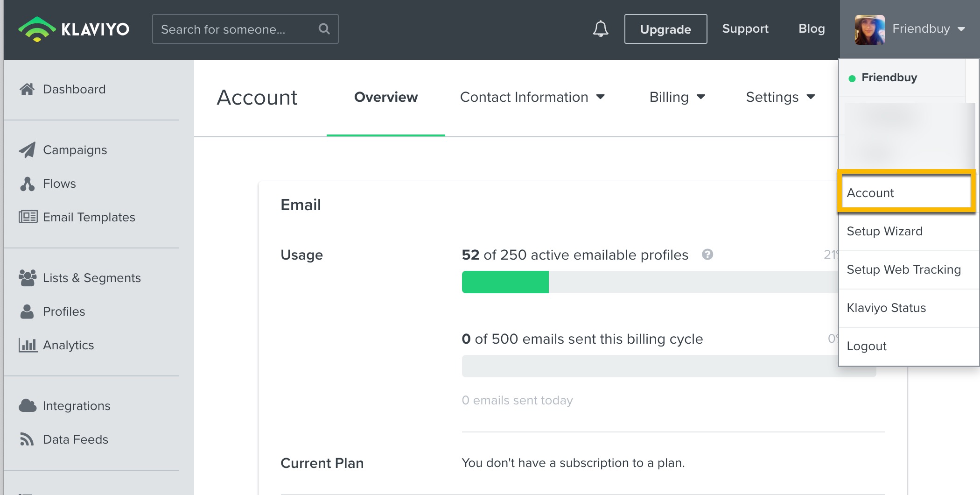Click '0 of 500 emails sent' text
The height and width of the screenshot is (495, 980).
tap(582, 339)
